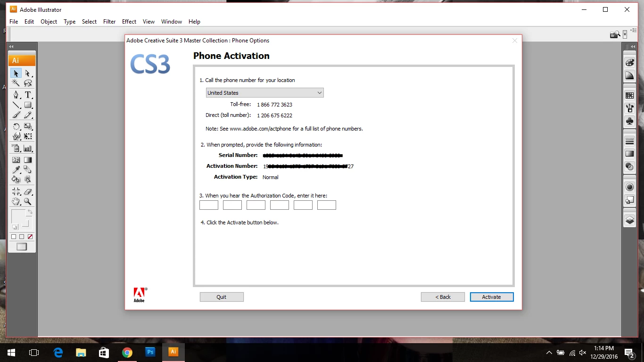Choose the Eyedropper tool
Image resolution: width=644 pixels, height=362 pixels.
[x=16, y=170]
